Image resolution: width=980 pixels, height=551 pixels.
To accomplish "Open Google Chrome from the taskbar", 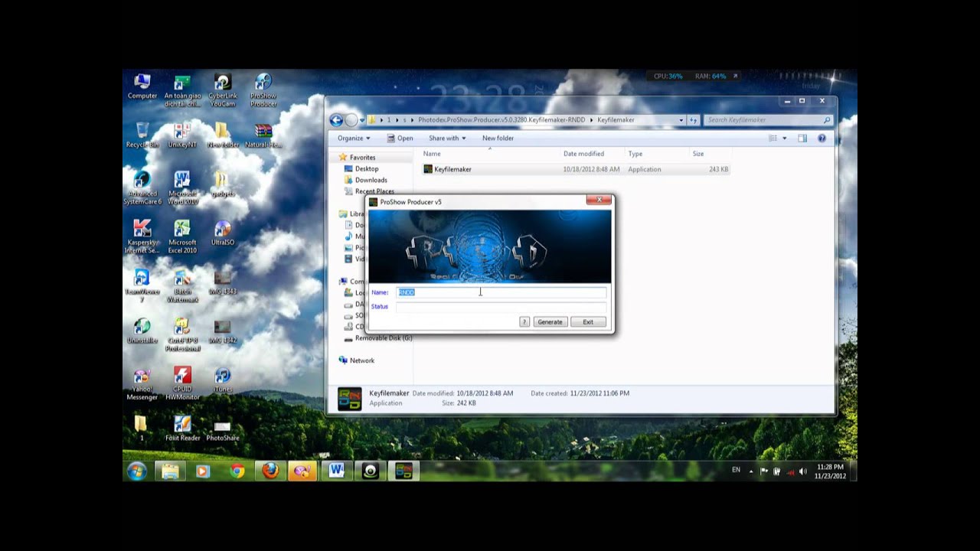I will pos(237,471).
